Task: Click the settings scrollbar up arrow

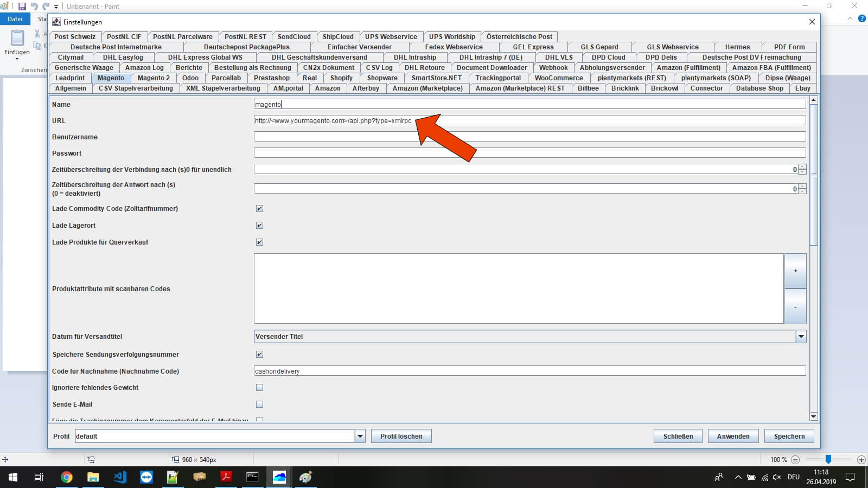Action: (813, 100)
